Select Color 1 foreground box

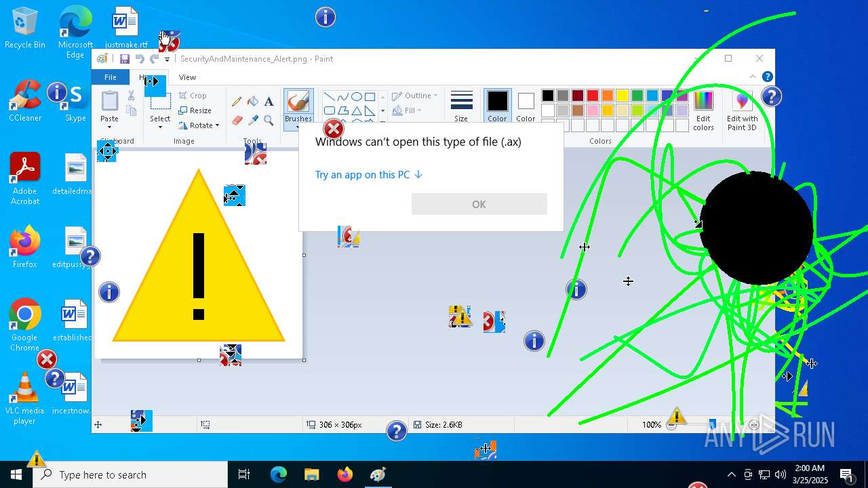point(497,106)
